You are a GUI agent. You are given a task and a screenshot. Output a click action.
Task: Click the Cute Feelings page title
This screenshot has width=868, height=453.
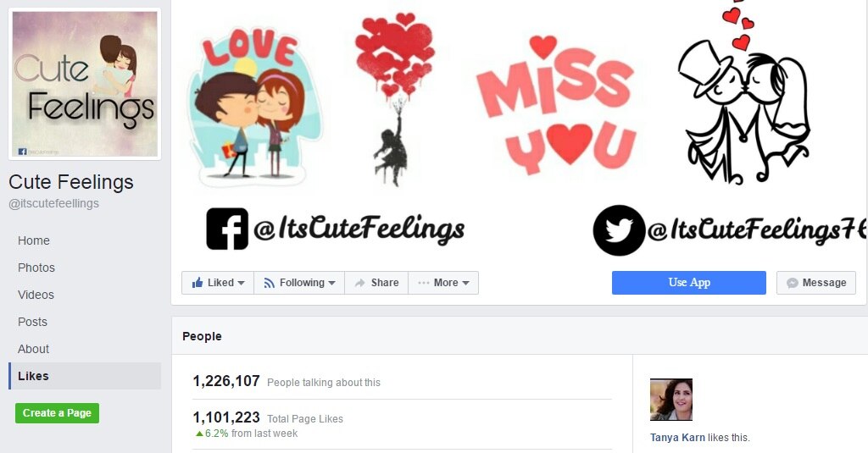tap(71, 182)
